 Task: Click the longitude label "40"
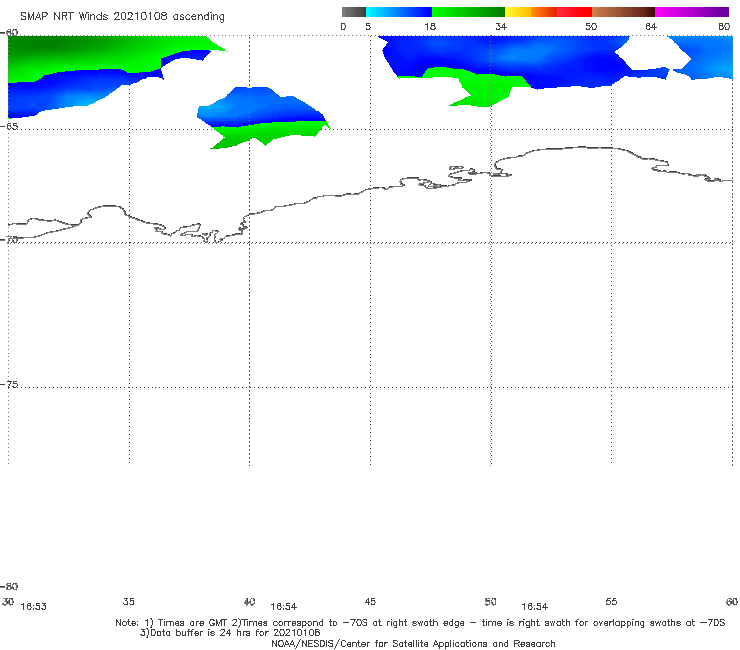pos(250,602)
